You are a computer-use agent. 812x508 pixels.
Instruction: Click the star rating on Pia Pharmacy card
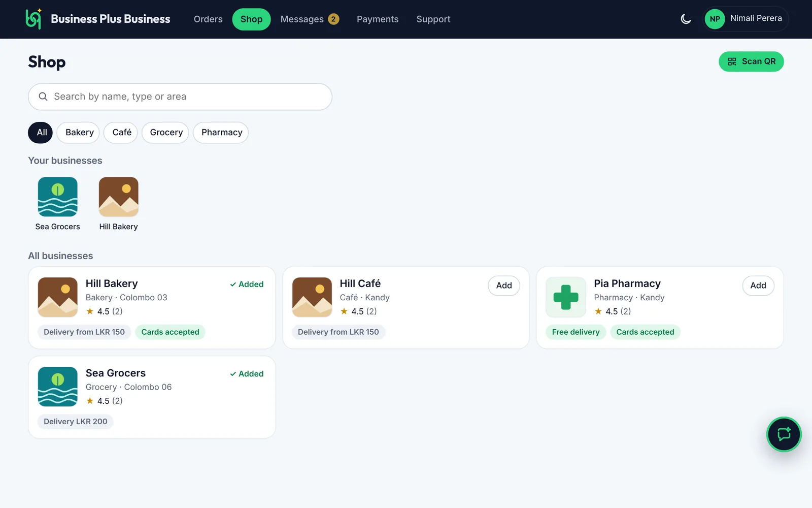click(613, 311)
